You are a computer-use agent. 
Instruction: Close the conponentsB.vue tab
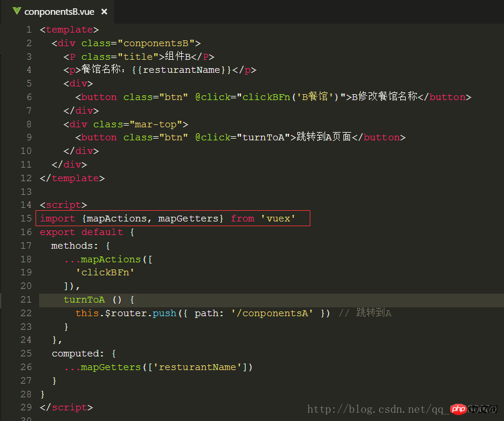click(x=104, y=12)
